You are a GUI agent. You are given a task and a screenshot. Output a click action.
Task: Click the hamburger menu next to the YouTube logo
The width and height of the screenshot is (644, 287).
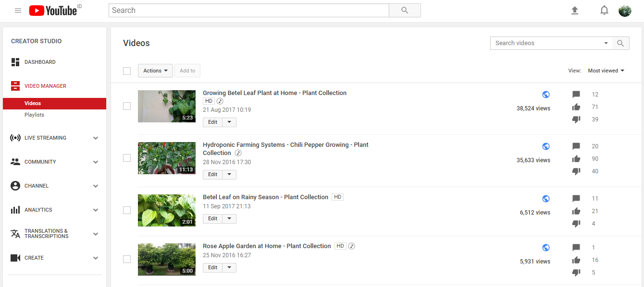(x=18, y=10)
